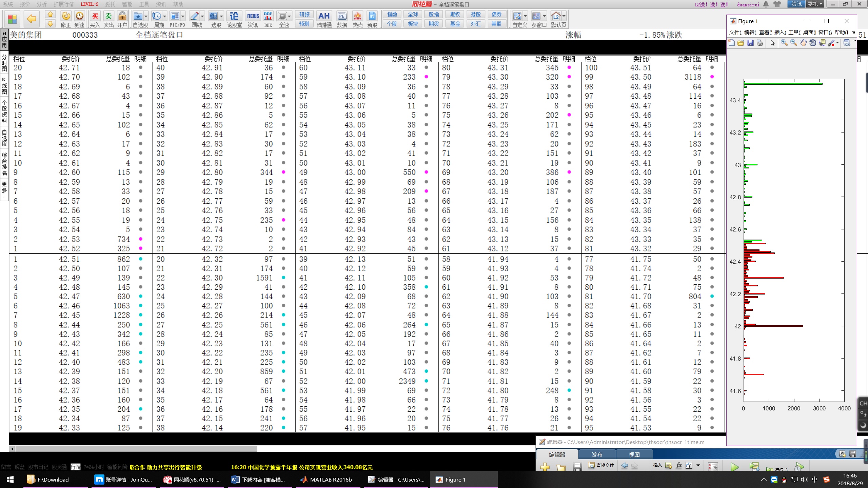Open the 热点 hot topics icon
The height and width of the screenshot is (488, 868).
click(x=357, y=16)
